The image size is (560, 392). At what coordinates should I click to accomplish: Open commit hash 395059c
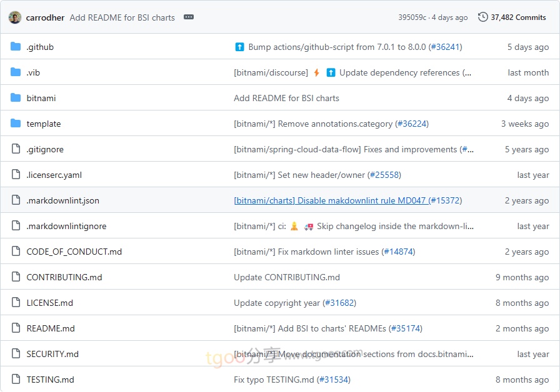point(412,17)
